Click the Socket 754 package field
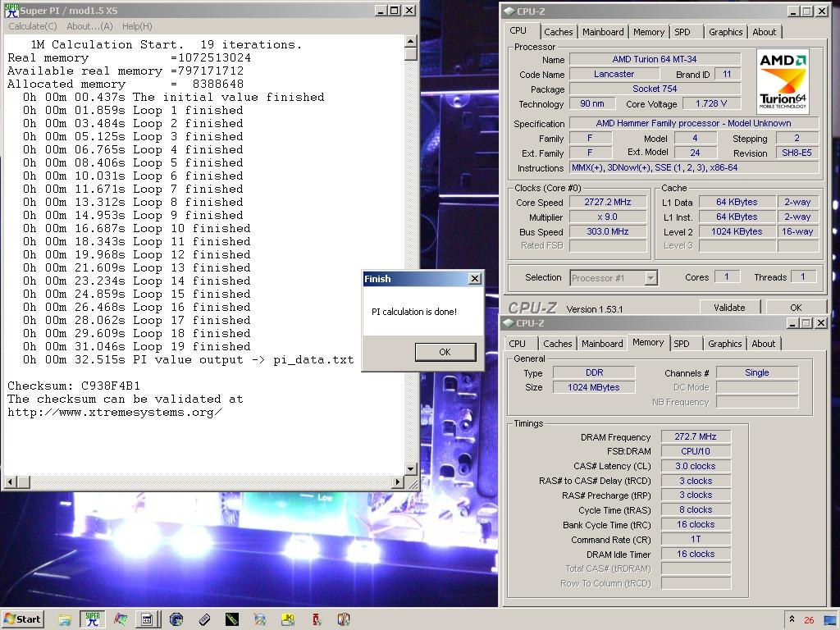Screen dimensions: 840x630 [655, 89]
